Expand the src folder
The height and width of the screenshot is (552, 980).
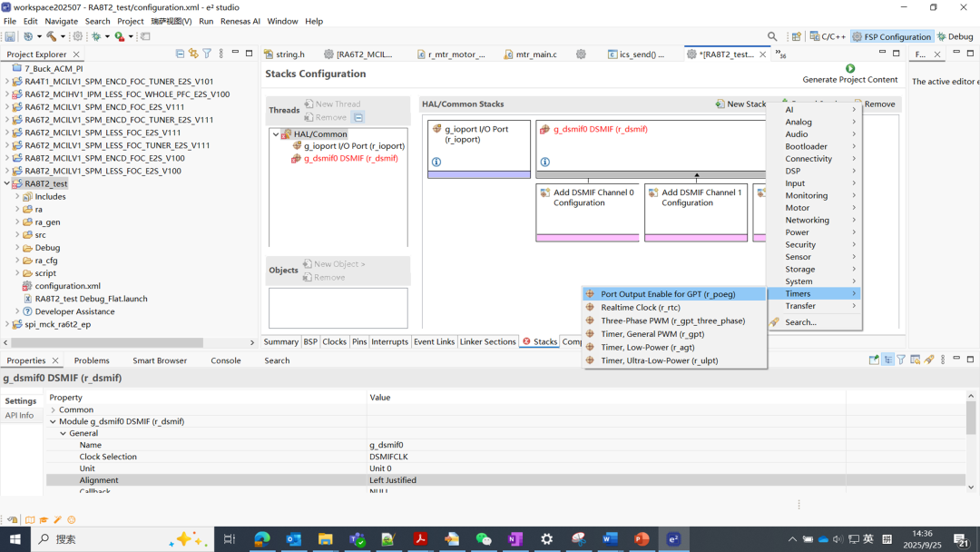(x=17, y=234)
